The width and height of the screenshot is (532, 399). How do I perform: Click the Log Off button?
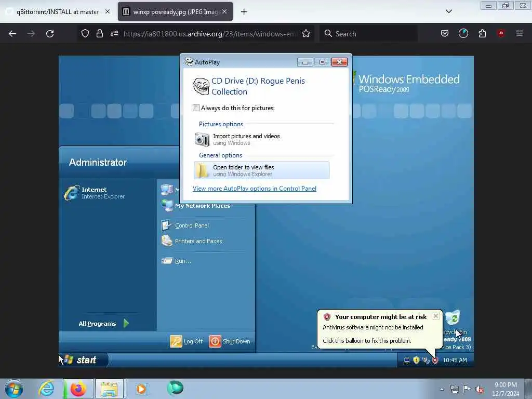[x=187, y=341]
